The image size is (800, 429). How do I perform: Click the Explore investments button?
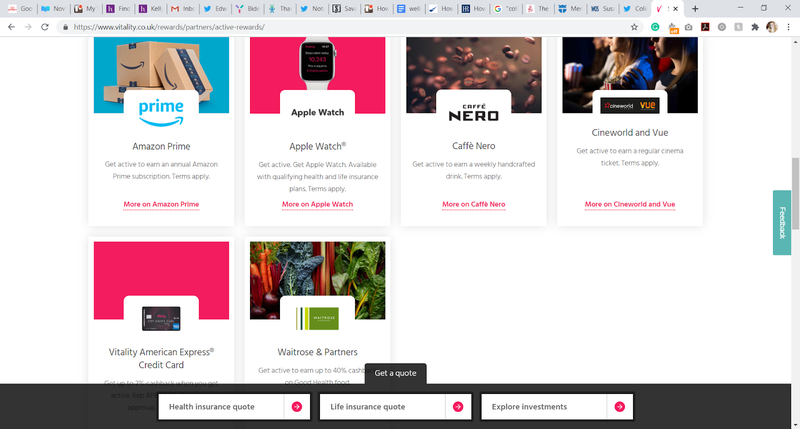[557, 407]
